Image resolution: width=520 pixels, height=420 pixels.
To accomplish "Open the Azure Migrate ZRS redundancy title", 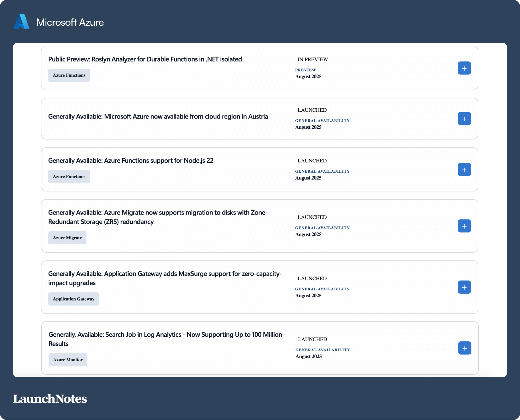I will click(x=158, y=217).
